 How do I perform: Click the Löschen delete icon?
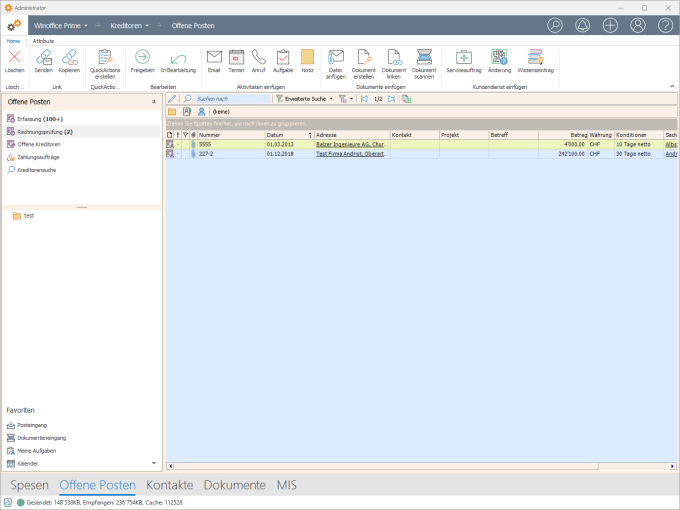click(x=14, y=60)
